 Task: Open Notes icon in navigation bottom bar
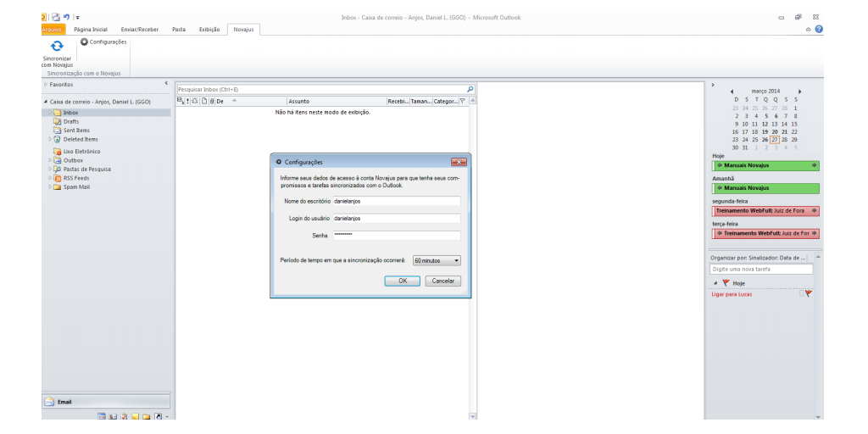coord(135,416)
